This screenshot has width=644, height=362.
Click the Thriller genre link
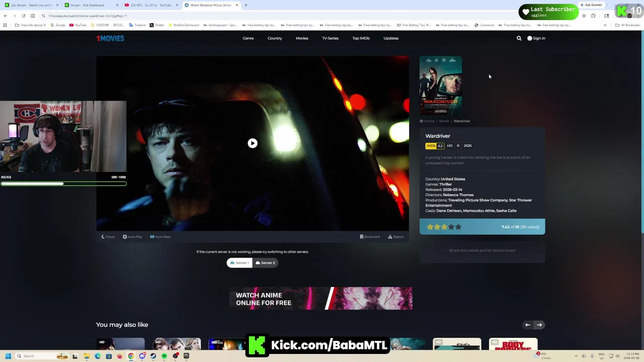pos(446,185)
